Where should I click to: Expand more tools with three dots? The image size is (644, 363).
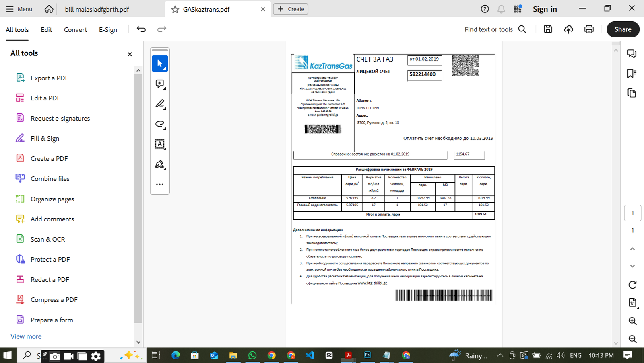160,184
